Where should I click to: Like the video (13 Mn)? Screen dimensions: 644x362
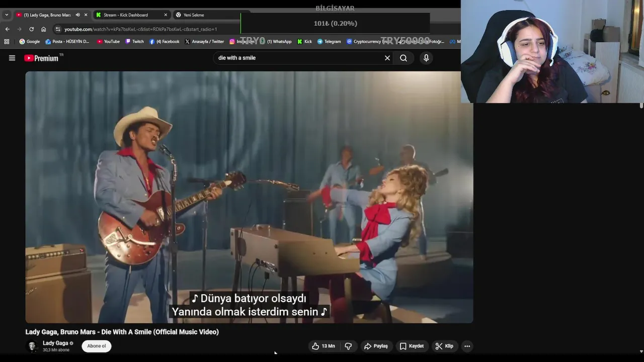tap(324, 346)
